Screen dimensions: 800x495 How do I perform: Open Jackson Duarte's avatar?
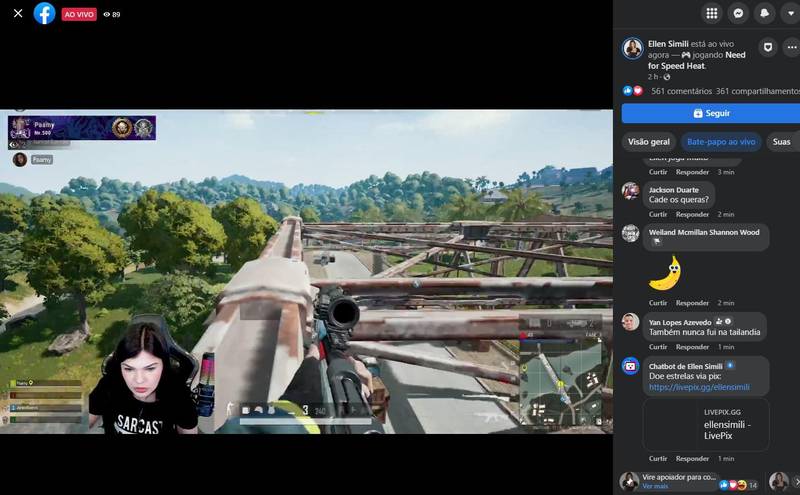click(631, 191)
